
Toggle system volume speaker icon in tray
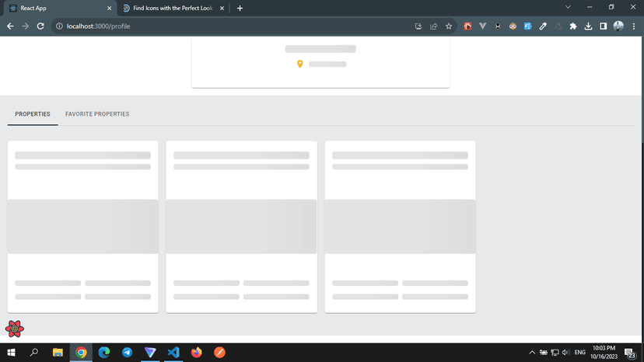click(565, 353)
